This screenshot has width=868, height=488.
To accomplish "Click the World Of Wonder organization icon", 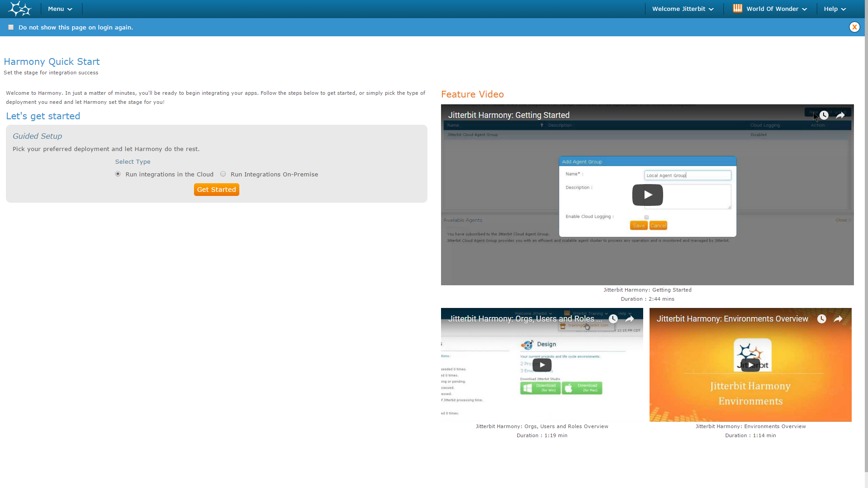I will pos(737,8).
